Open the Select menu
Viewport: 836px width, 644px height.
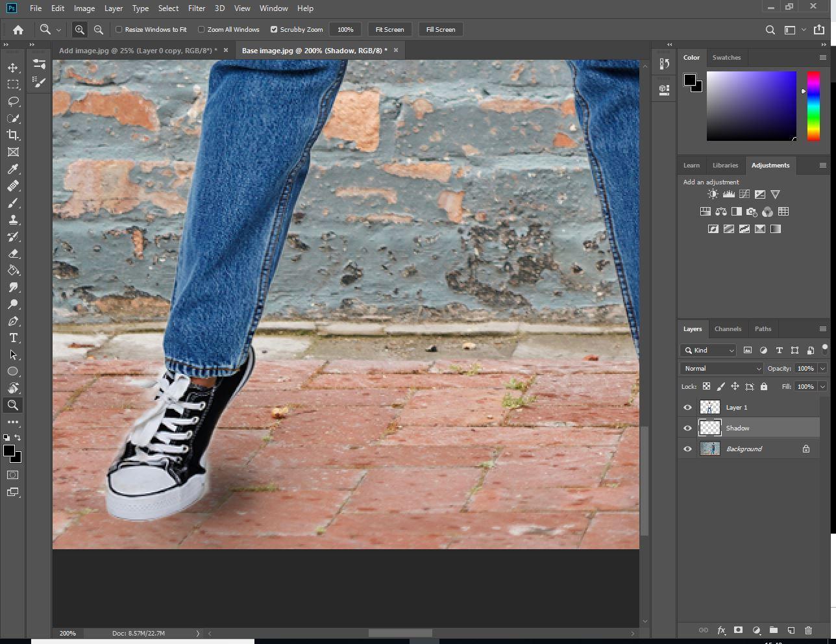tap(168, 8)
